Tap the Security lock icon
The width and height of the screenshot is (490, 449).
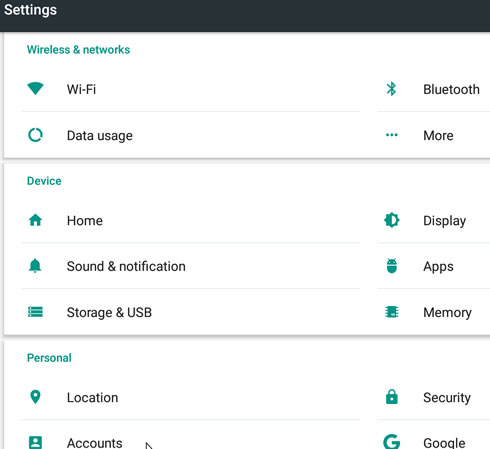point(392,397)
